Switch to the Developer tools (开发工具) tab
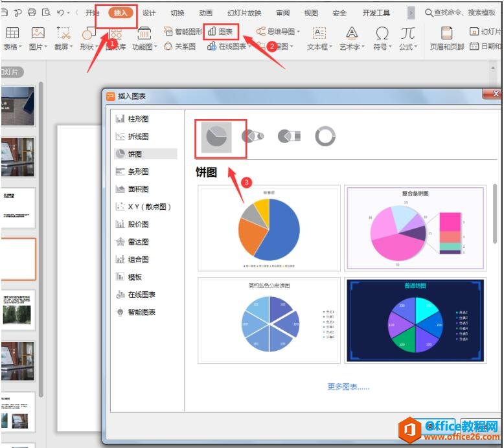 (376, 13)
